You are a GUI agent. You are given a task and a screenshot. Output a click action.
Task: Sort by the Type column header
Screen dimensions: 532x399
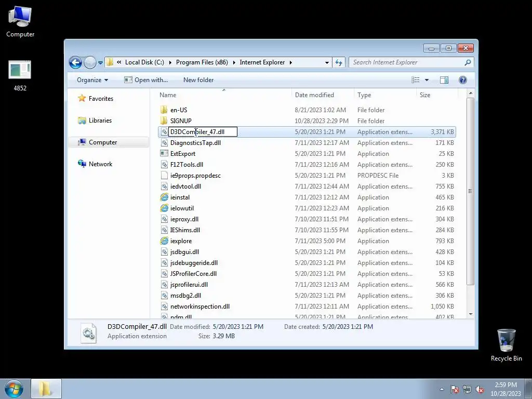click(x=364, y=95)
